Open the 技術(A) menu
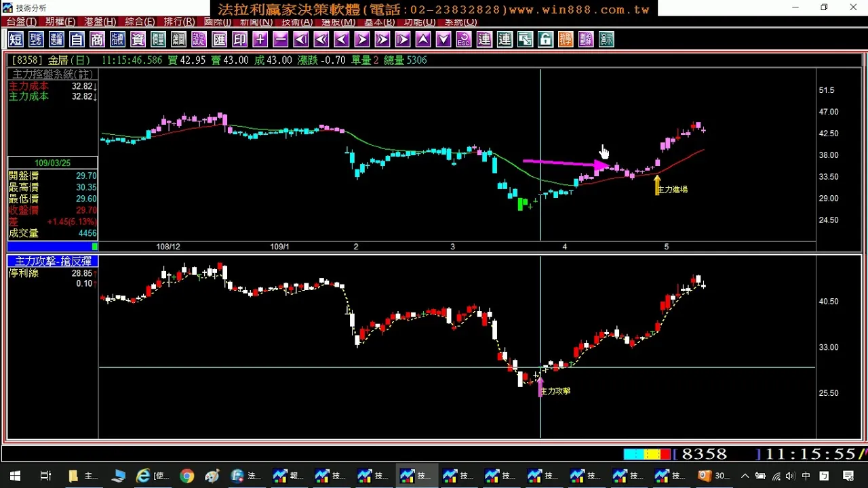 [298, 22]
